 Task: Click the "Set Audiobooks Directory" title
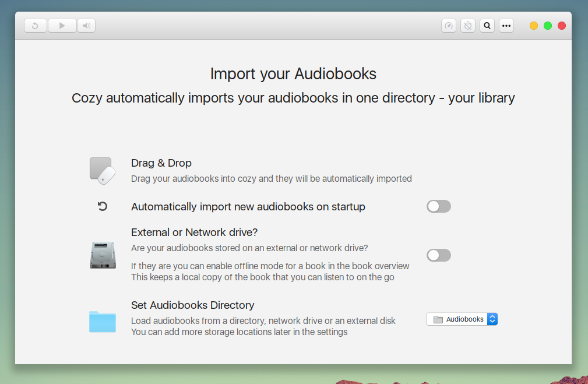pyautogui.click(x=193, y=305)
